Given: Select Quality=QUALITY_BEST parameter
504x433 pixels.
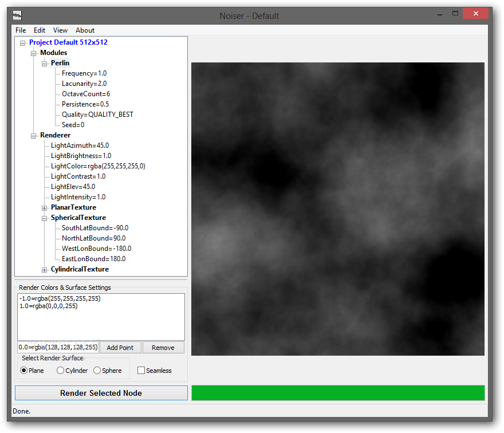Looking at the screenshot, I should [x=98, y=115].
